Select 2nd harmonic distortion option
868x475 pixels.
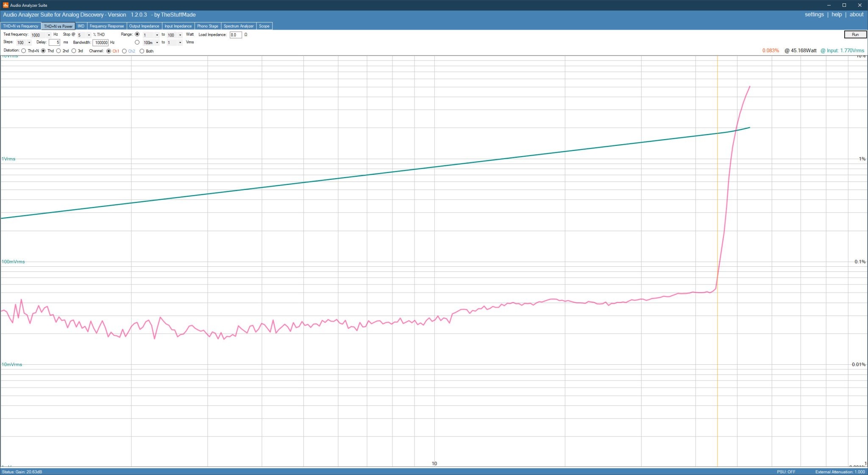pos(58,51)
